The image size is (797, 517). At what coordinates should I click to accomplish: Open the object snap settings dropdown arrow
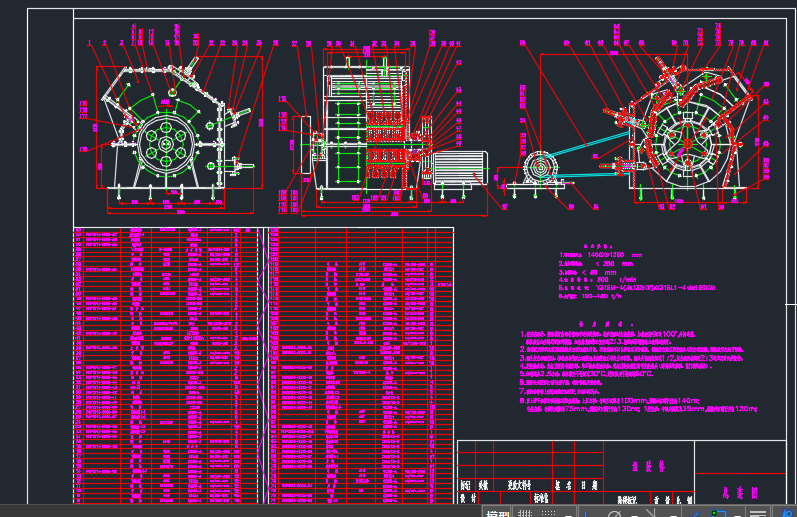click(x=735, y=513)
